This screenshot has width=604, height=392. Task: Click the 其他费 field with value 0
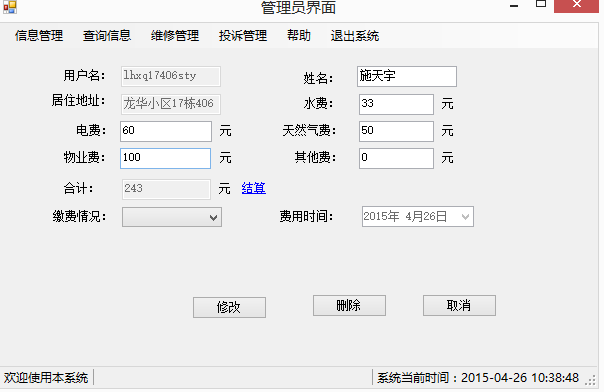point(396,158)
